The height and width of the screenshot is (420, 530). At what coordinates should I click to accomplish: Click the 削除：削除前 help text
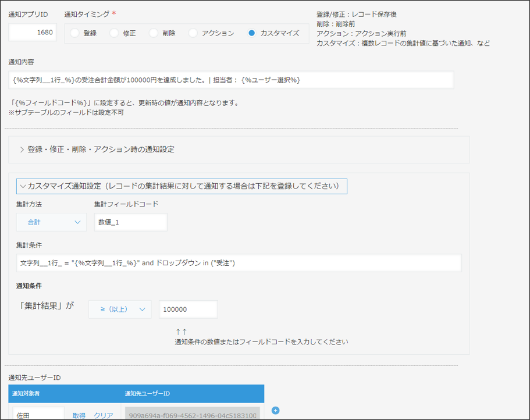tap(336, 24)
